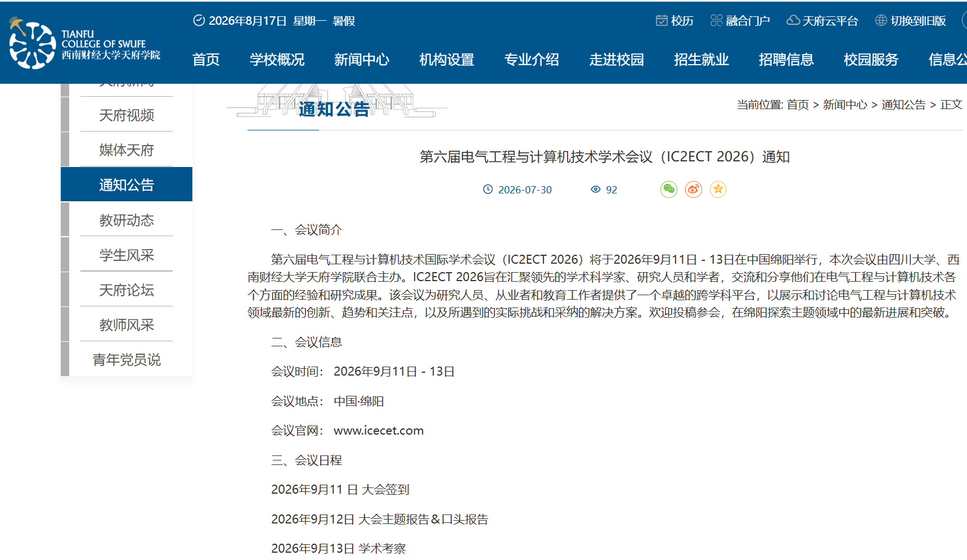The width and height of the screenshot is (967, 560).
Task: Open the 专业介绍 nav menu
Action: (x=532, y=60)
